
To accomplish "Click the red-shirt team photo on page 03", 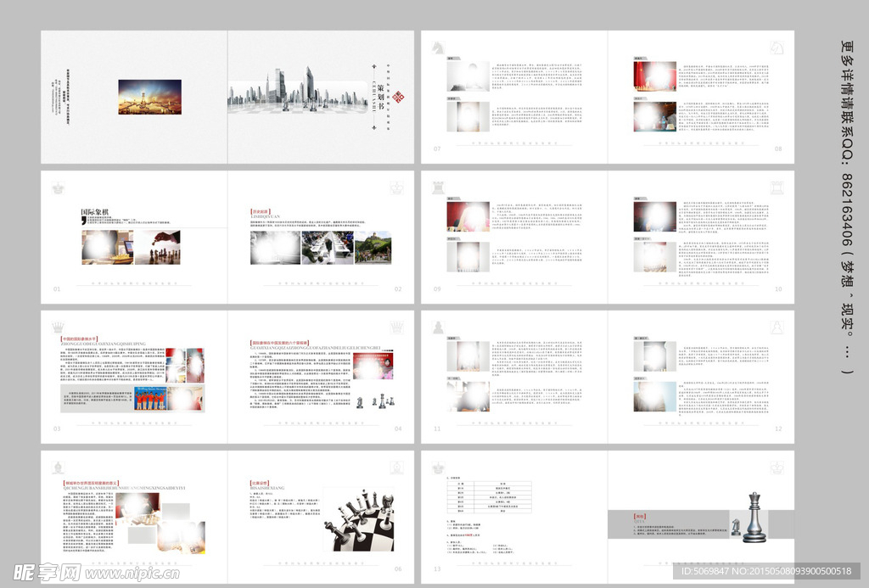I will [150, 398].
